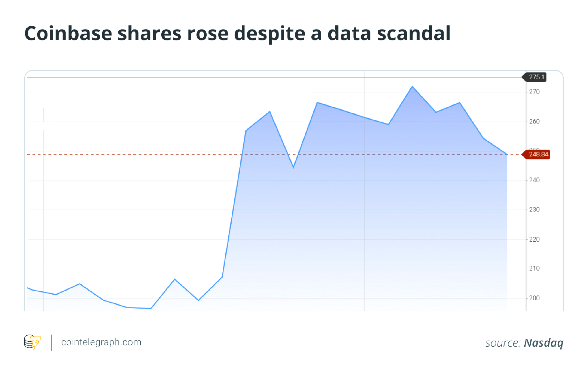Click the final data point at 248.84
Image resolution: width=588 pixels, height=375 pixels.
pyautogui.click(x=507, y=154)
